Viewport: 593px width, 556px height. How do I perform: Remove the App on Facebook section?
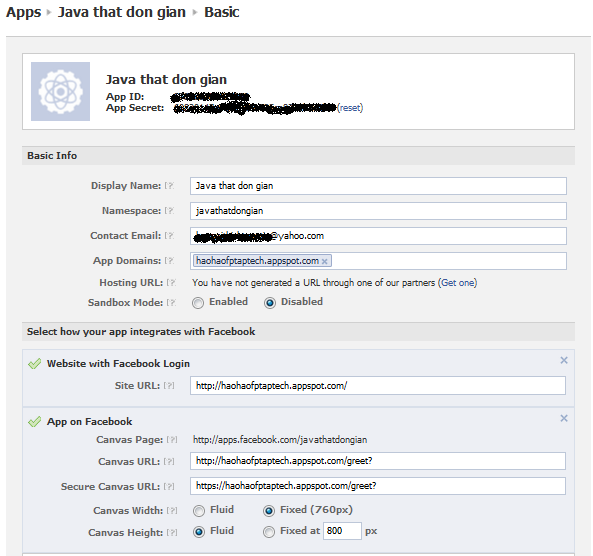[564, 418]
